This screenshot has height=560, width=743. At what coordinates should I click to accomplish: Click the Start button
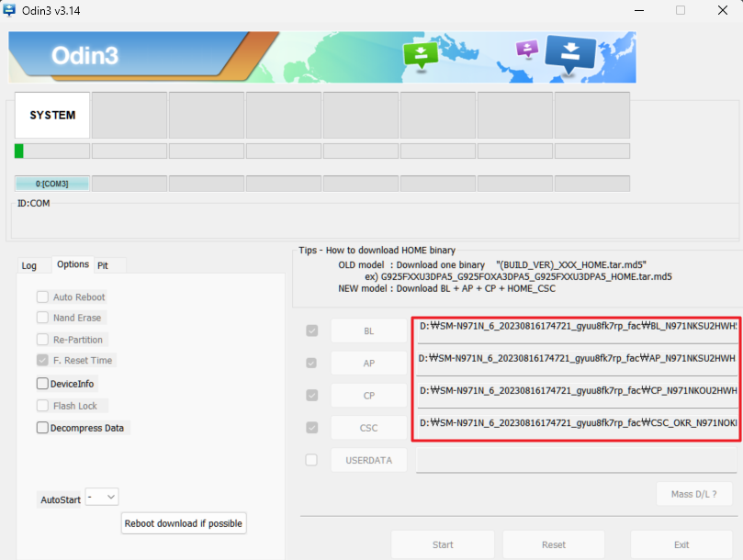click(443, 544)
